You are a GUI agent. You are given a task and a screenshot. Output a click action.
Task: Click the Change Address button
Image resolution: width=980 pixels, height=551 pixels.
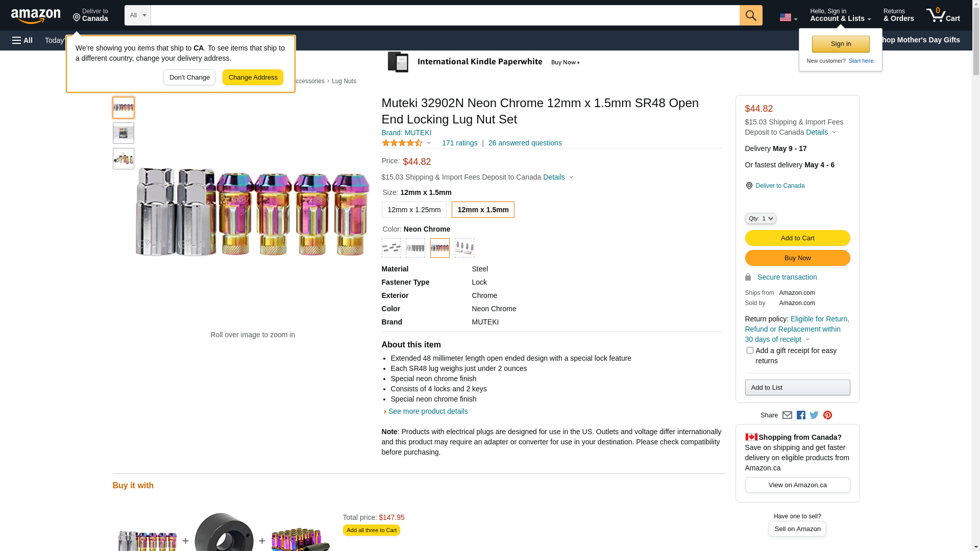(253, 78)
